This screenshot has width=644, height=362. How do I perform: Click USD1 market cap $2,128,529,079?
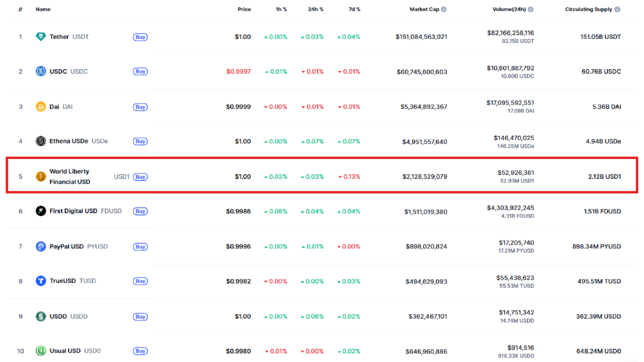[x=425, y=177]
